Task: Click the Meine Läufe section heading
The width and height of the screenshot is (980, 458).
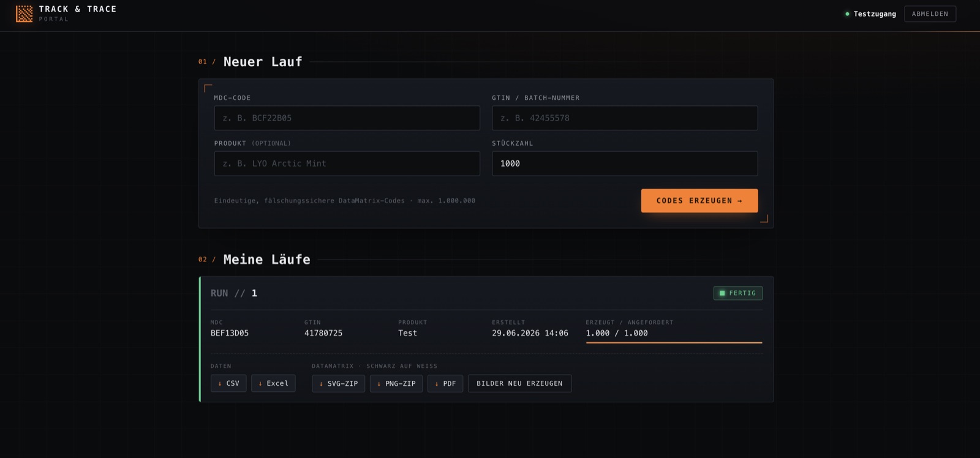Action: click(x=266, y=260)
